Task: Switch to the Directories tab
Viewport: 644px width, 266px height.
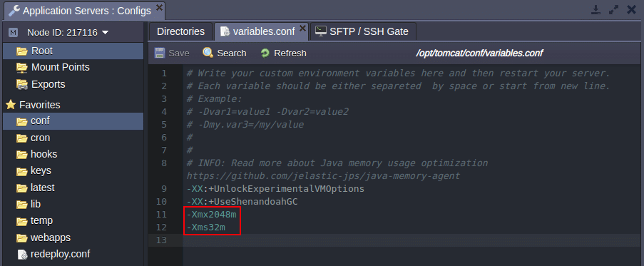Action: (x=180, y=31)
